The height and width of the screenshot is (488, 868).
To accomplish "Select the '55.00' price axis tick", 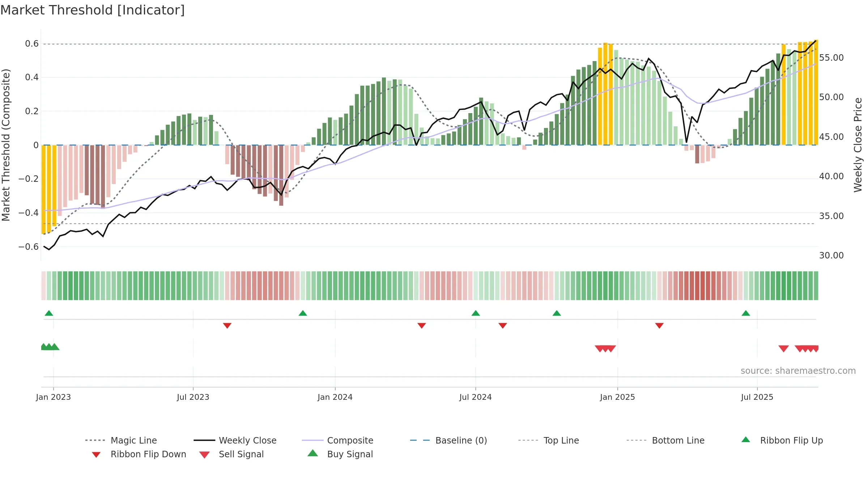I will click(831, 58).
